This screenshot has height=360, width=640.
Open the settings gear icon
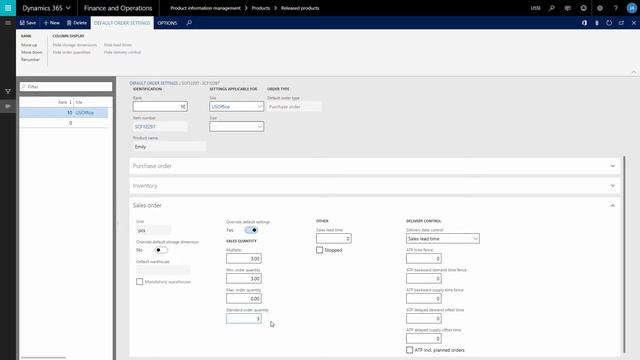(600, 8)
